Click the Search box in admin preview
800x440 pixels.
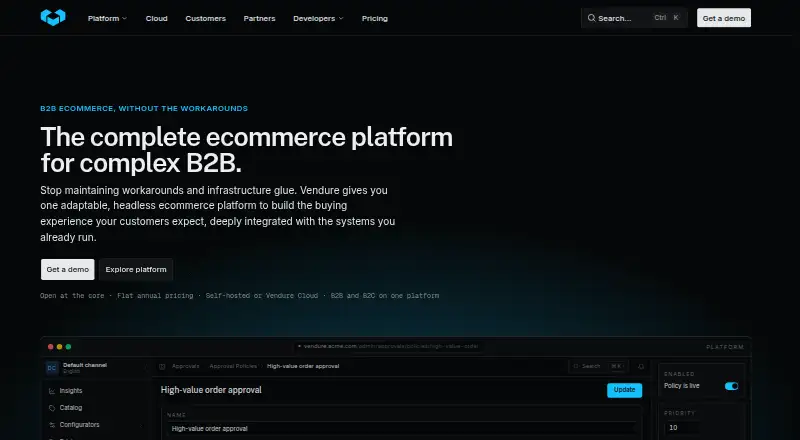coord(598,366)
